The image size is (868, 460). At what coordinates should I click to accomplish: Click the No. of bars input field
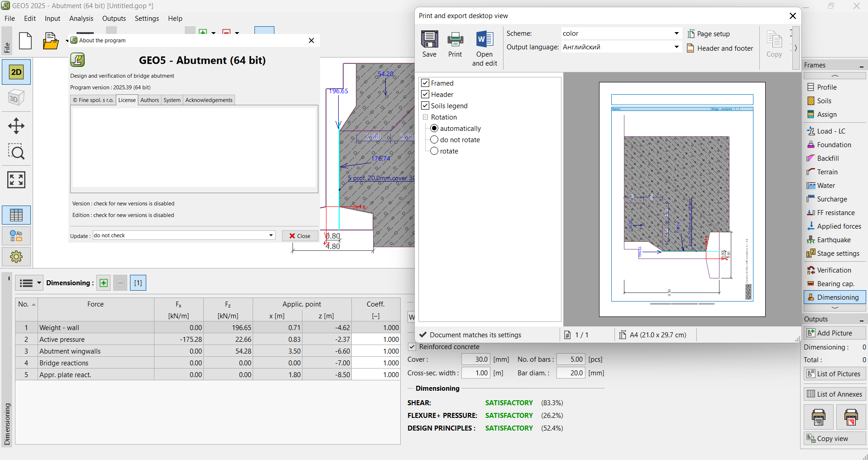571,359
